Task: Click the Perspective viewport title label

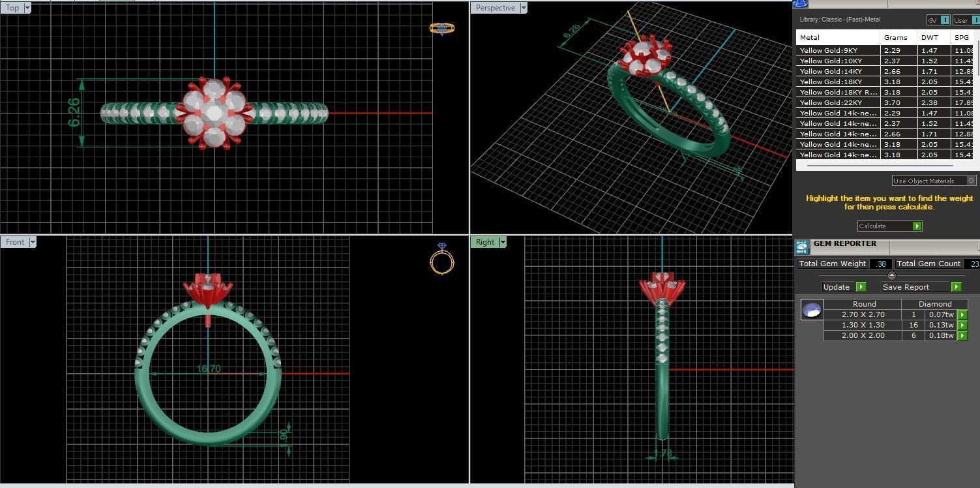Action: (495, 8)
